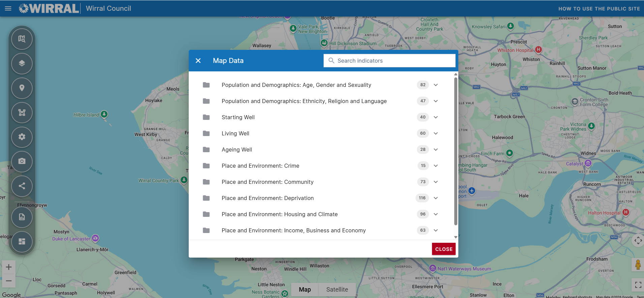Close Map Data dialog with X icon

coord(198,61)
